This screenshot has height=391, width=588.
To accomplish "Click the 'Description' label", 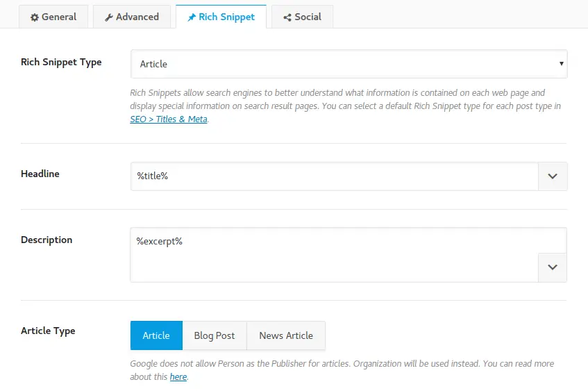I will click(47, 240).
